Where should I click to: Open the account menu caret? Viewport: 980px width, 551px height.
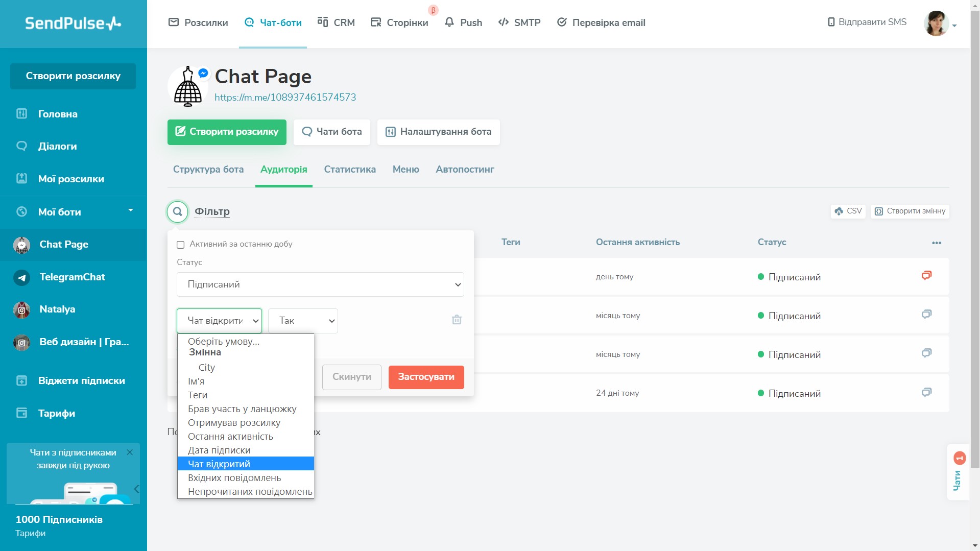[954, 26]
